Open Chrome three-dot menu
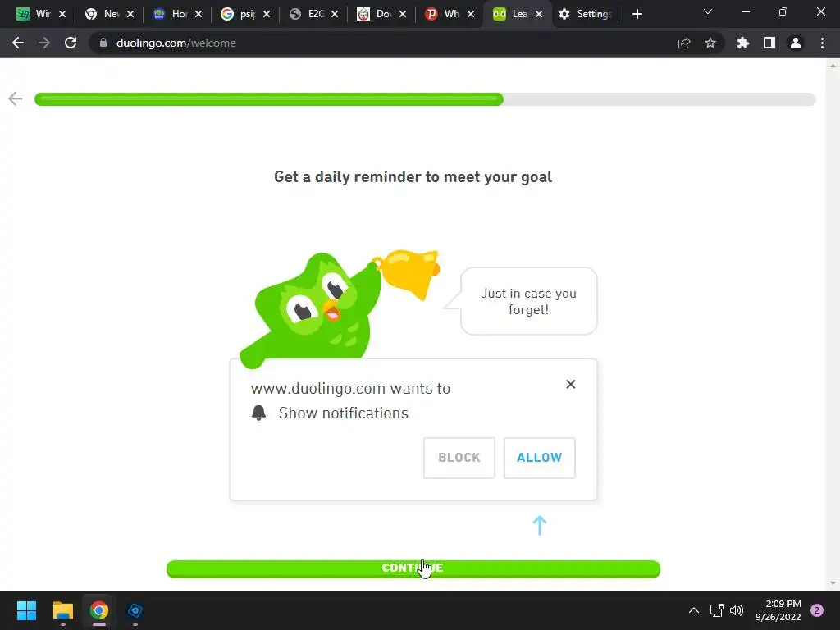 tap(822, 43)
